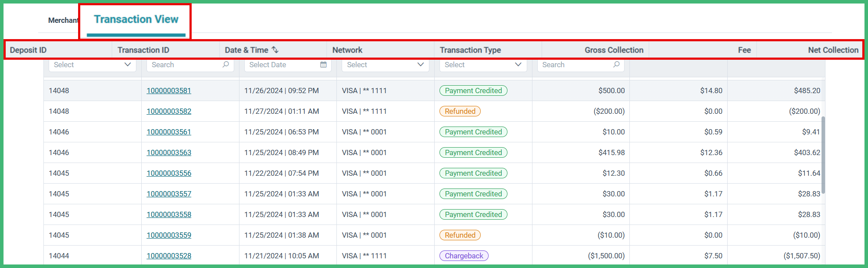Viewport: 868px width, 268px height.
Task: Click the Net Collection column header
Action: point(833,50)
